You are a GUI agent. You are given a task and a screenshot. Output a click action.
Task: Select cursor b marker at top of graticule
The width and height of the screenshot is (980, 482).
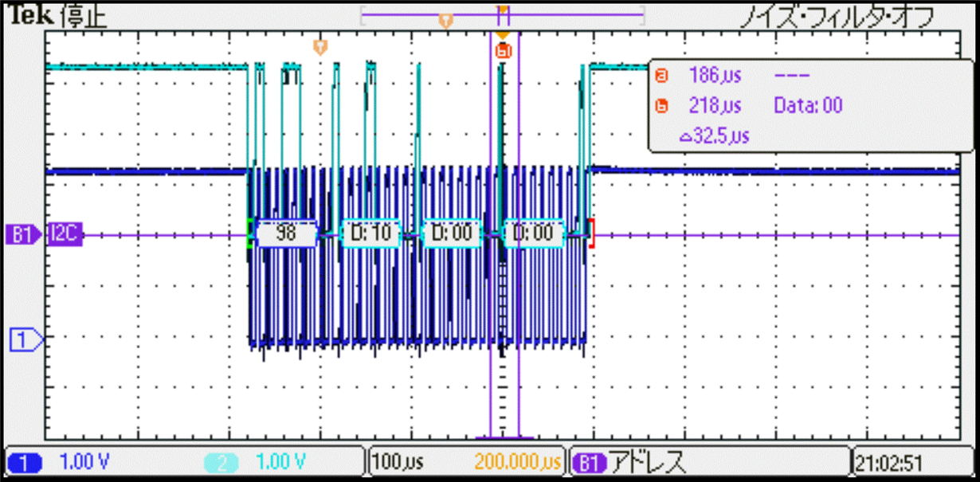coord(503,49)
